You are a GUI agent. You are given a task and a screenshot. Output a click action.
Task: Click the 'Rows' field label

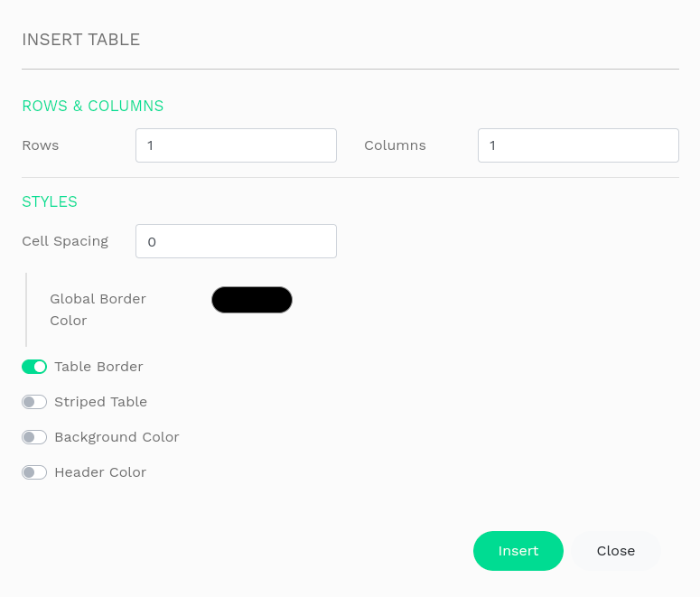(41, 145)
